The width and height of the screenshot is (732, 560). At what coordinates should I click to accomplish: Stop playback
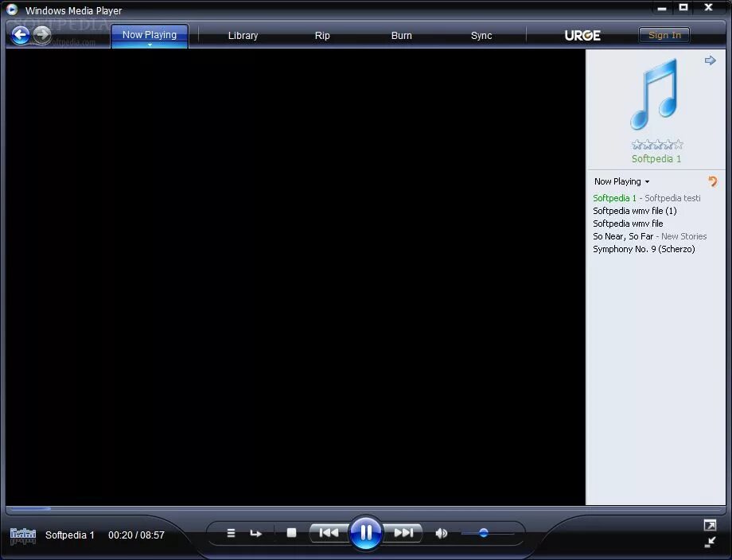(291, 532)
